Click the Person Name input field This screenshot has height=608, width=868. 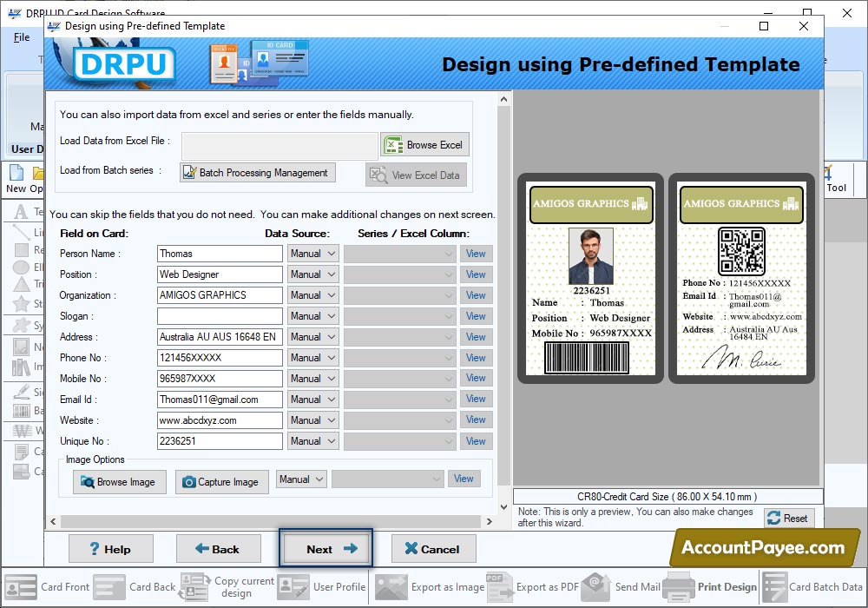220,254
